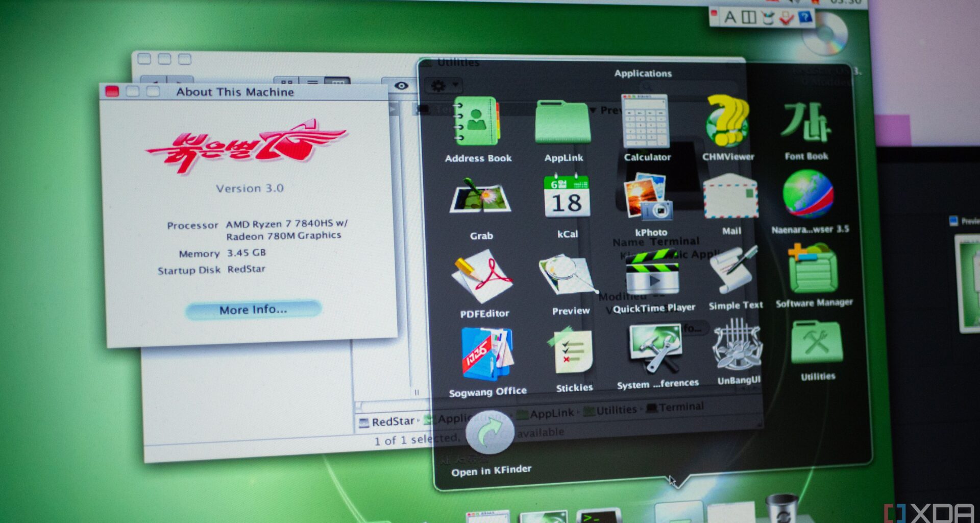Screen dimensions: 980x523
Task: Launch the Calculator app
Action: (x=645, y=121)
